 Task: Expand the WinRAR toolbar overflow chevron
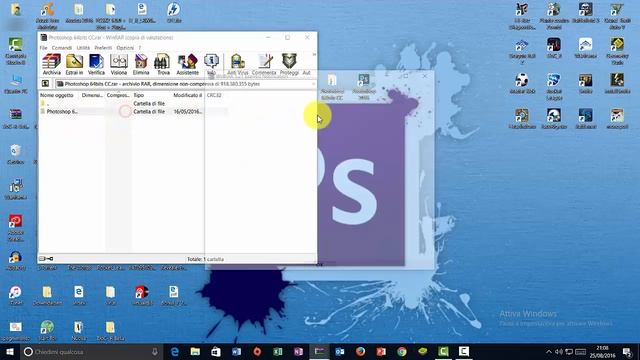coord(314,55)
